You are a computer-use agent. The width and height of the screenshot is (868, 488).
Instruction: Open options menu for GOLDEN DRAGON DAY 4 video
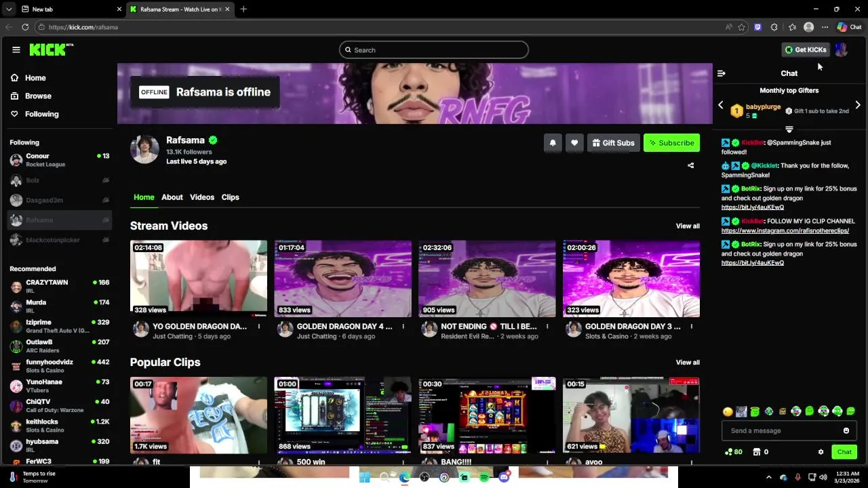(403, 327)
